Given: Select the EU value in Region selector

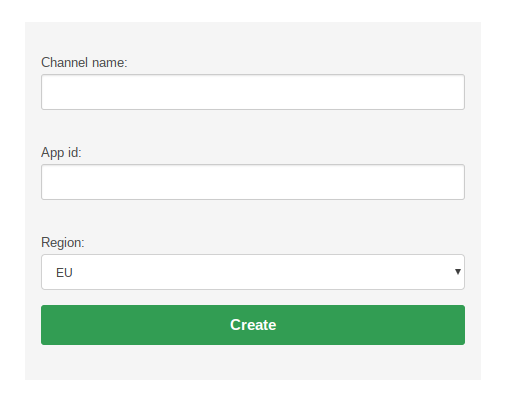Looking at the screenshot, I should pos(64,273).
